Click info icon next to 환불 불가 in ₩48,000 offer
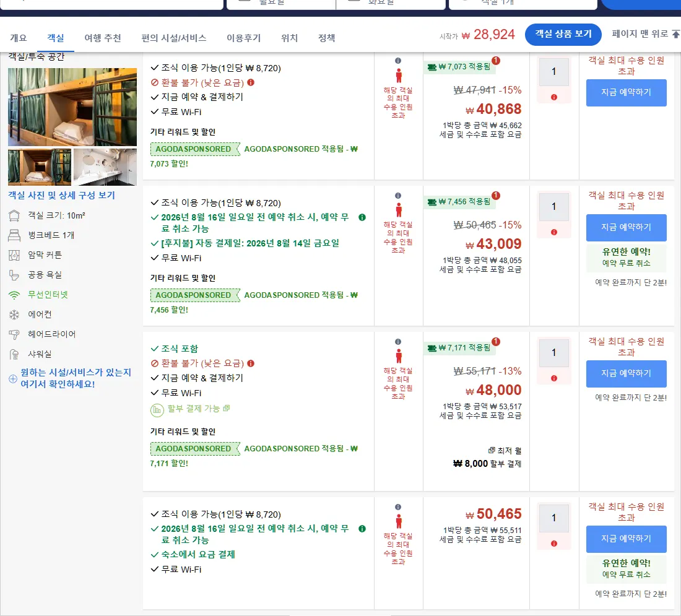The image size is (681, 616). [x=251, y=363]
